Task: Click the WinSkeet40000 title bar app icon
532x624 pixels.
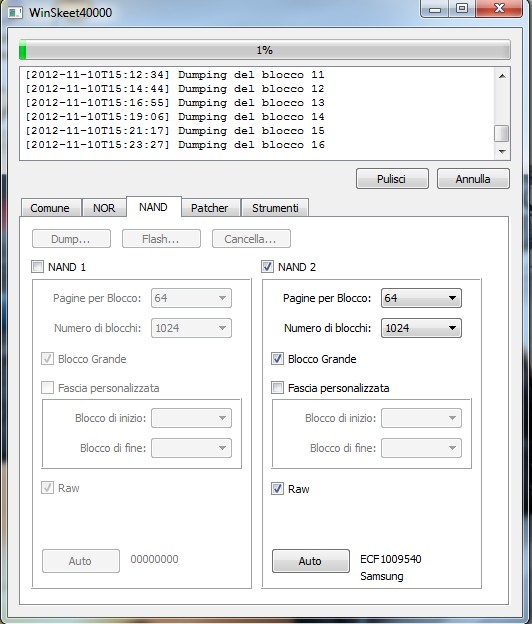Action: [x=15, y=12]
